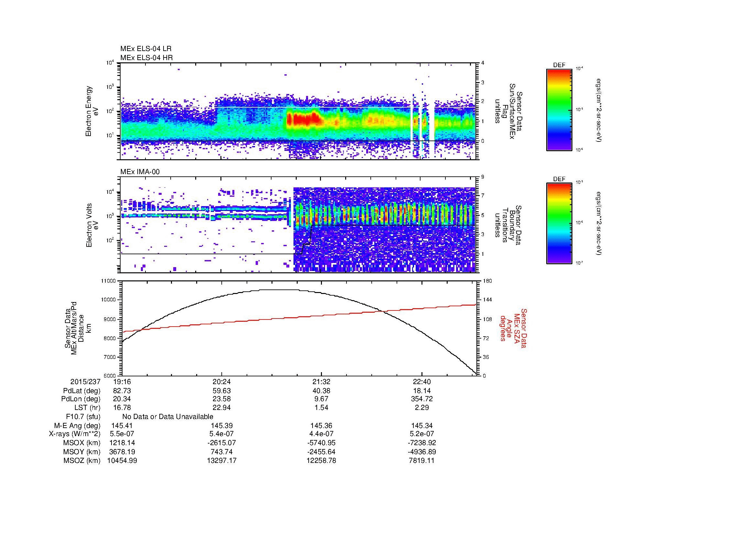The image size is (756, 534).
Task: Click the IMA panel DEF color bar
Action: (x=559, y=224)
